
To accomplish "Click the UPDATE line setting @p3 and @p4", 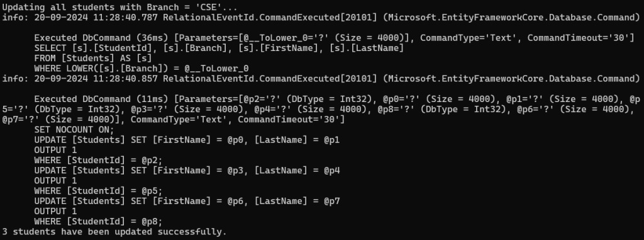I will coord(187,171).
